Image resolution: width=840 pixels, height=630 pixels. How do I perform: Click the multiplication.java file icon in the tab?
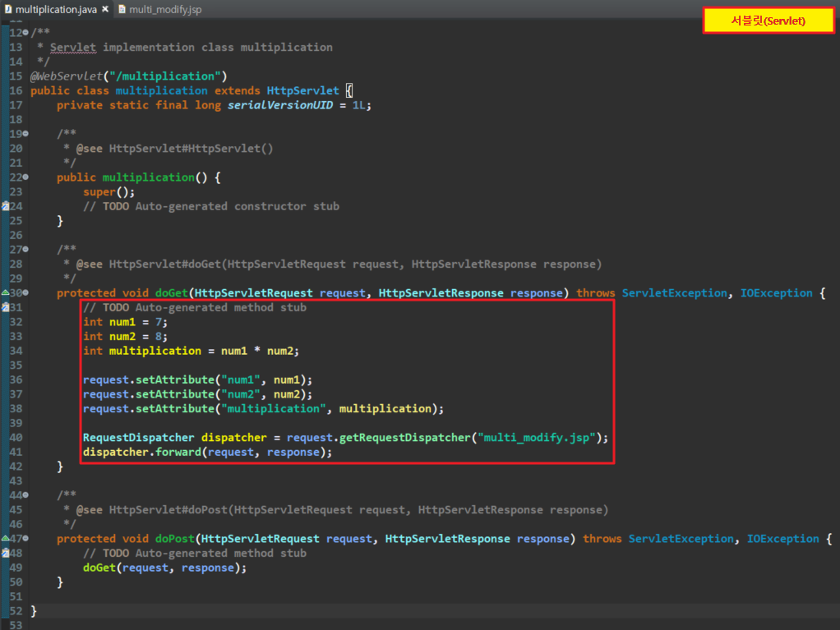point(8,9)
